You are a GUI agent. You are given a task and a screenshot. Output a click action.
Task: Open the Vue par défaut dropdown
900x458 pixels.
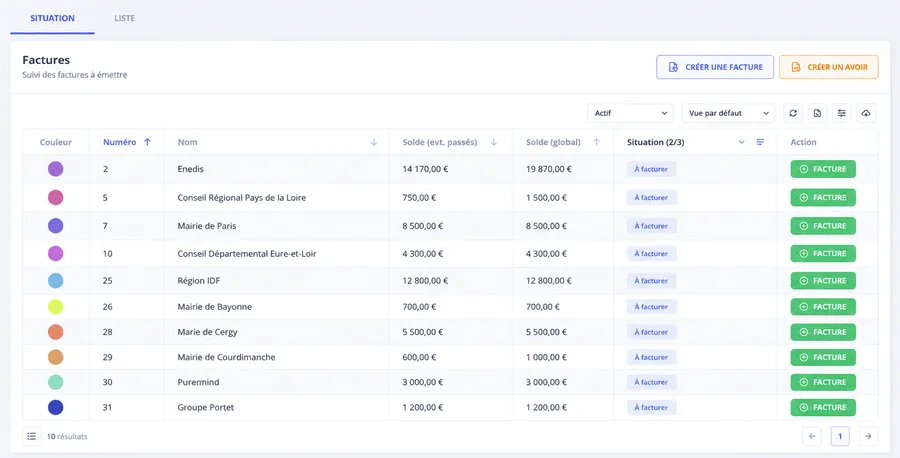coord(728,113)
